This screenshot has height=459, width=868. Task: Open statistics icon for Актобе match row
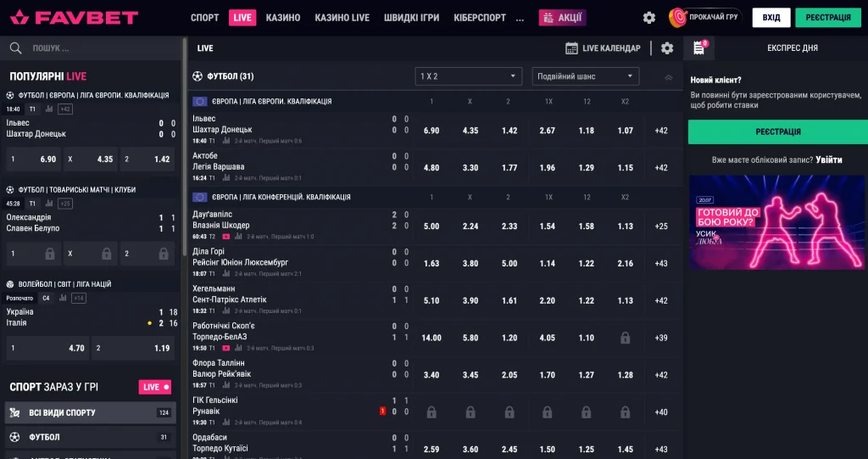click(225, 178)
